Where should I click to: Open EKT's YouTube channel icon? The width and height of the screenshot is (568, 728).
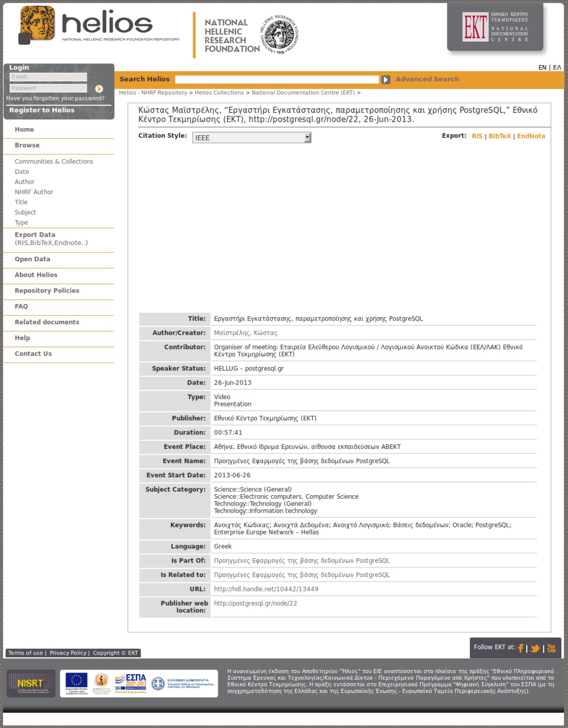pos(551,648)
